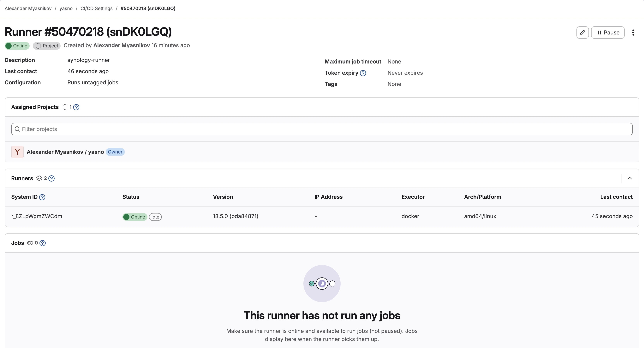This screenshot has width=644, height=348.
Task: Click Token expiry help icon
Action: tap(363, 73)
